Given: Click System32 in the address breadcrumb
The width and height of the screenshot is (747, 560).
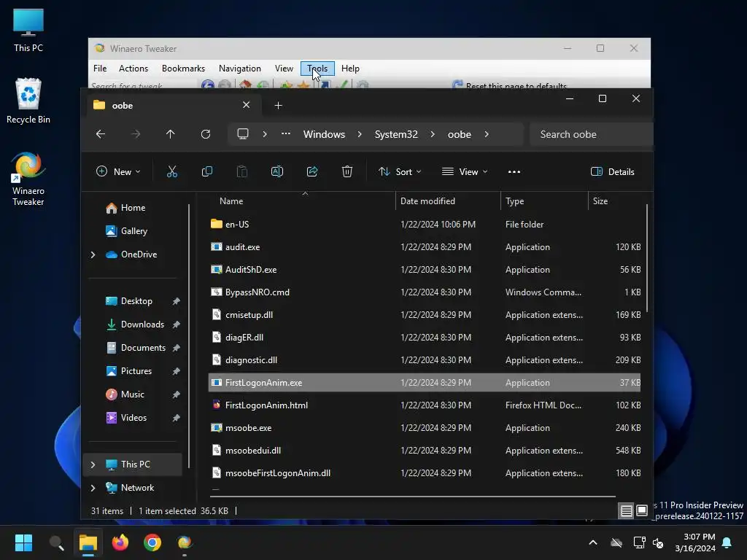Looking at the screenshot, I should click(396, 134).
